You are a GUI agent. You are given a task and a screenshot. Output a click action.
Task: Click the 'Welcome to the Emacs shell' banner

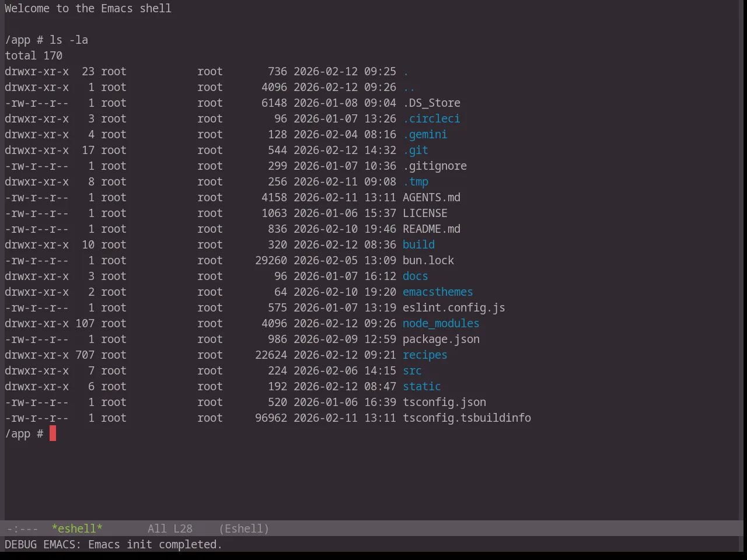coord(88,8)
